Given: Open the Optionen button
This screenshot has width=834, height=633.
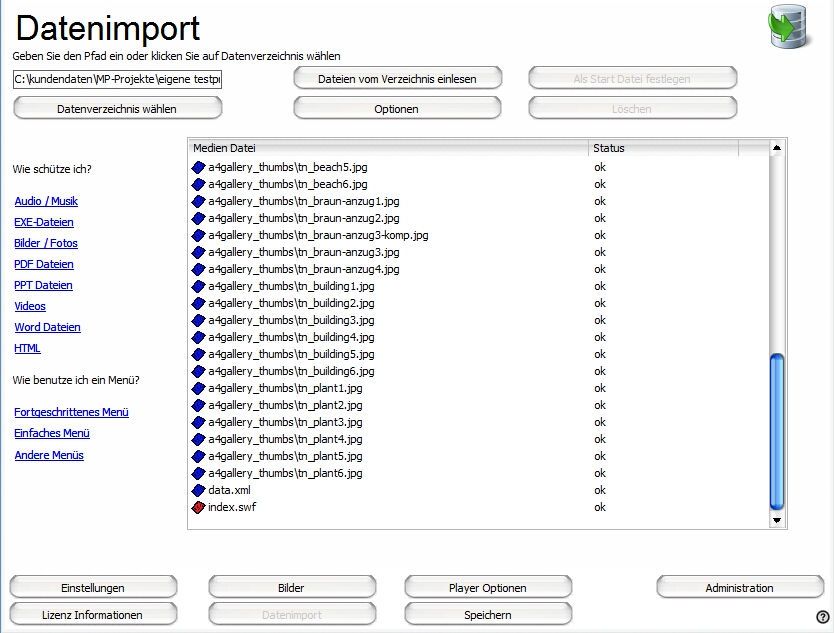Looking at the screenshot, I should 397,108.
